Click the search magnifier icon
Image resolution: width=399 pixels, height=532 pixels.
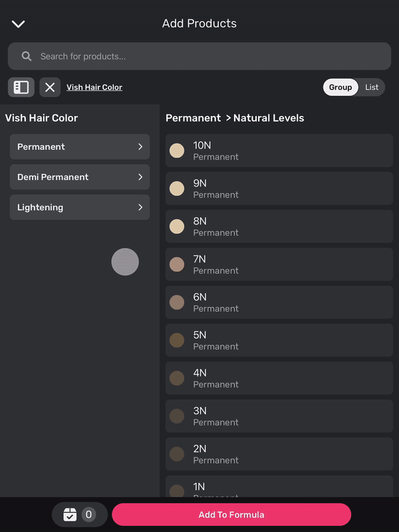(27, 57)
